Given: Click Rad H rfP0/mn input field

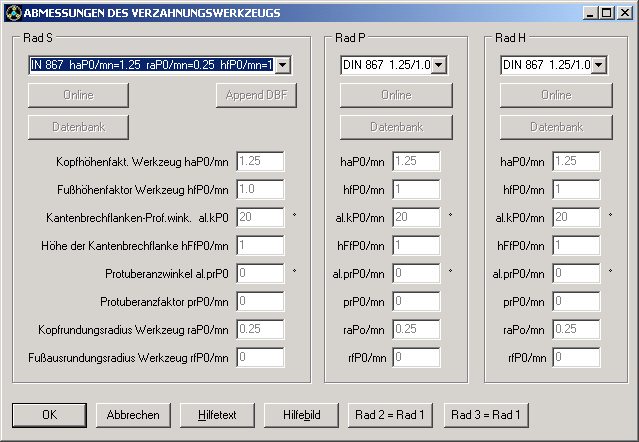Looking at the screenshot, I should (576, 357).
